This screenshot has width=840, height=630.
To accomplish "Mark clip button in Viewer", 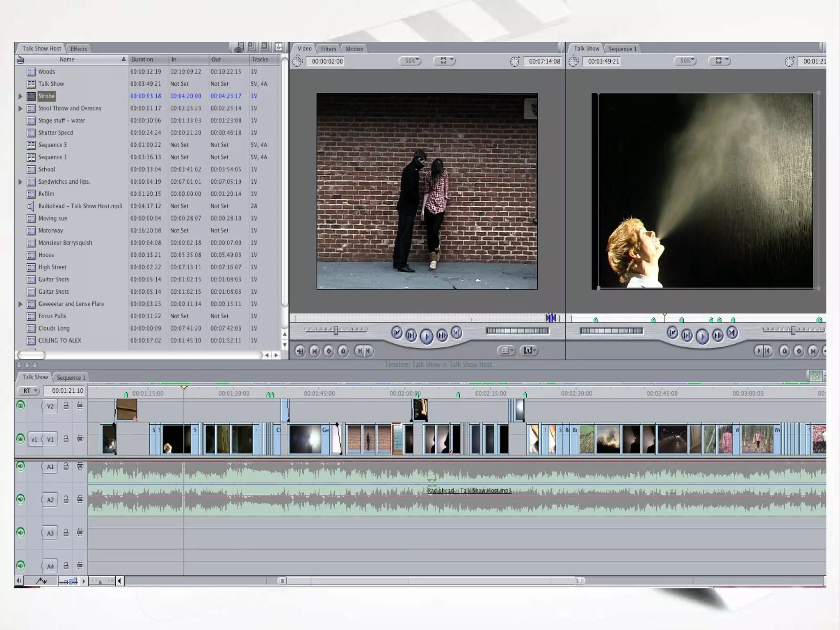I will 314,351.
